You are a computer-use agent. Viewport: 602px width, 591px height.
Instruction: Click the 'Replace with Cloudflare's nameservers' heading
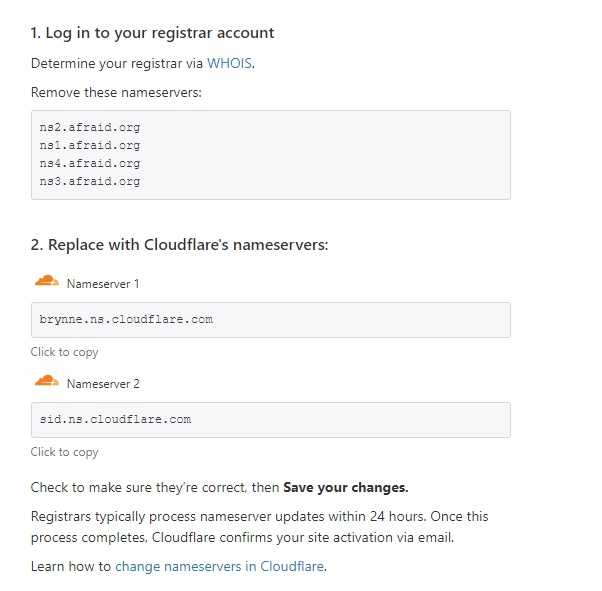[x=179, y=245]
